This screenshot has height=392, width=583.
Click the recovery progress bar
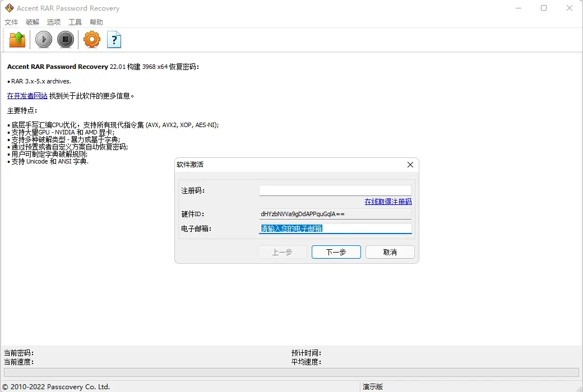point(291,372)
